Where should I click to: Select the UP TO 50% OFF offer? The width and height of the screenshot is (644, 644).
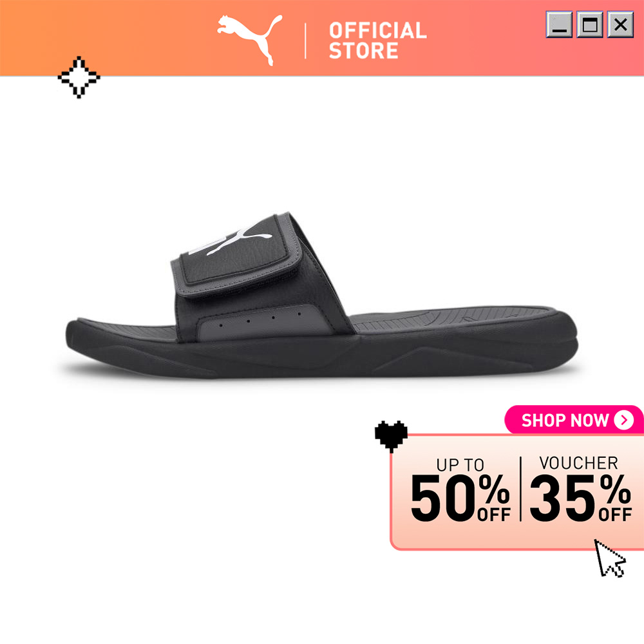tap(460, 489)
